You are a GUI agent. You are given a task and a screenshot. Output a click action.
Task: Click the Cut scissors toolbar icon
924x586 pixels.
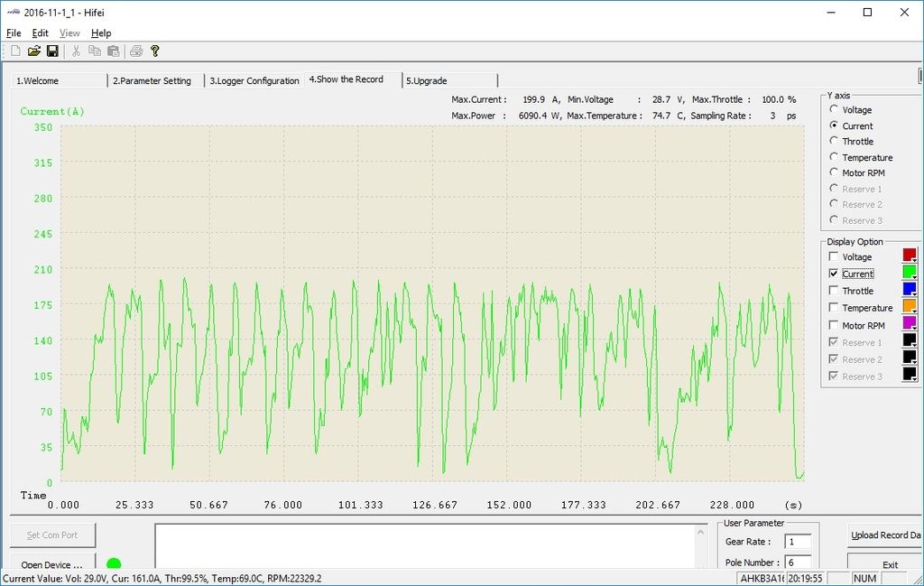[x=76, y=51]
